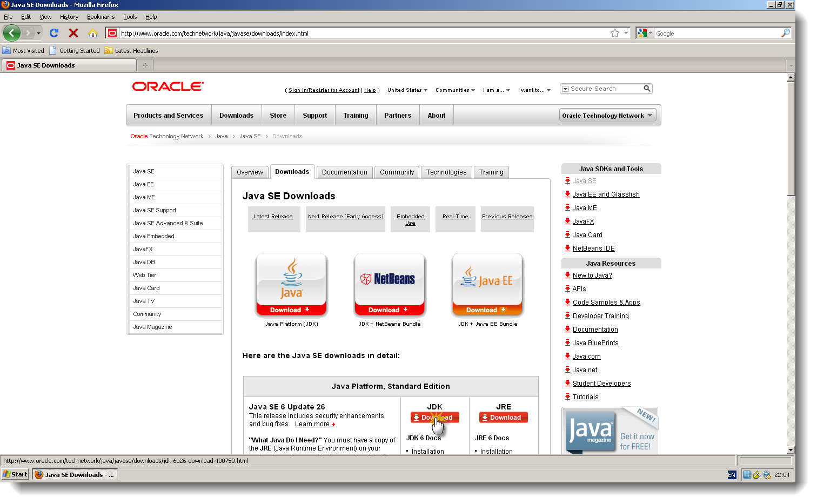Click the magnifier icon in the Google search bar
Screen dimensions: 817x504
coord(786,33)
